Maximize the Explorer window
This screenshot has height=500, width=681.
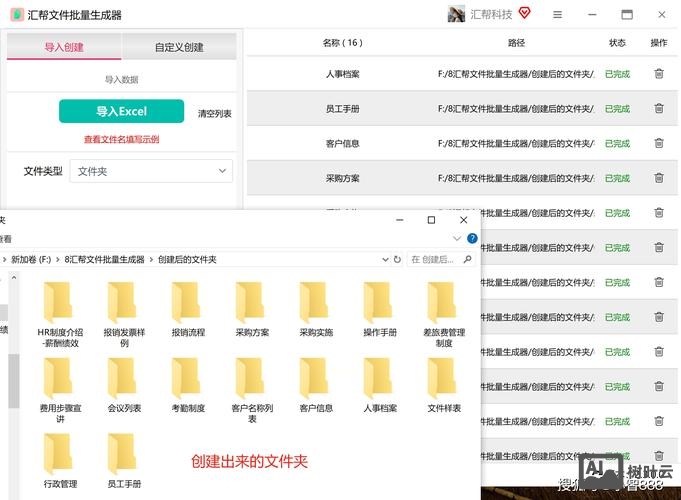tap(431, 220)
